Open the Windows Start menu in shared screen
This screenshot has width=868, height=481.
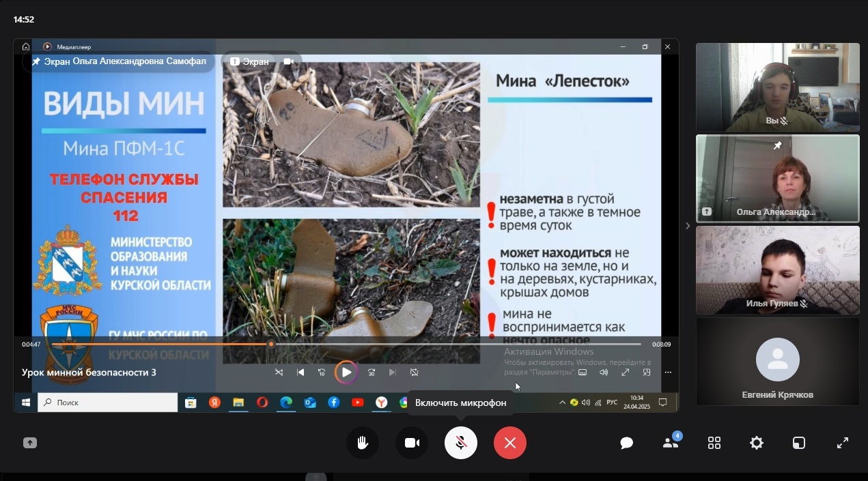point(26,403)
